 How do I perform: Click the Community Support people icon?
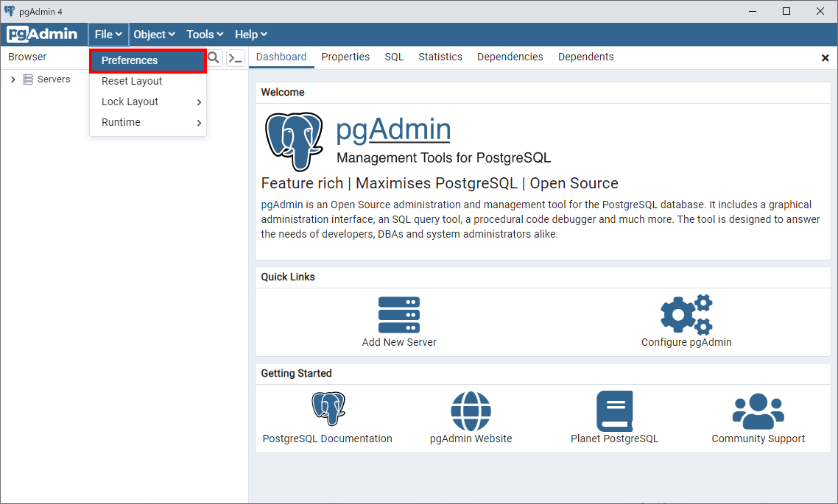click(758, 411)
